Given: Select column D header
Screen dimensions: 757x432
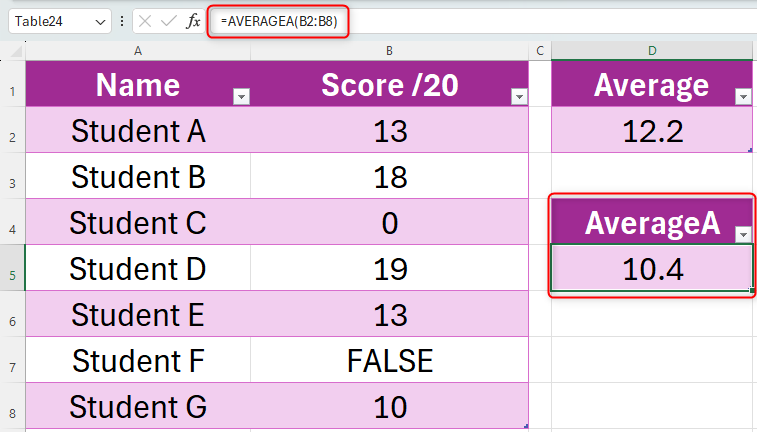Looking at the screenshot, I should [x=652, y=51].
